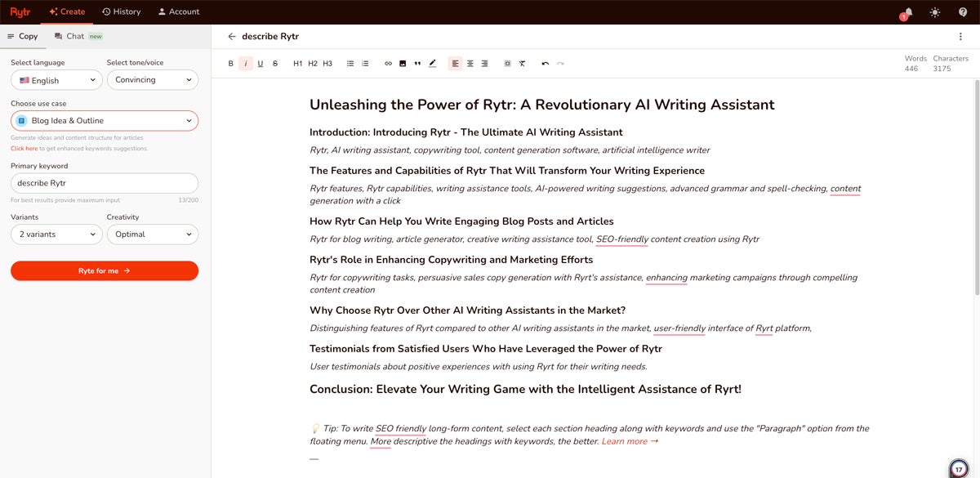Viewport: 980px width, 478px height.
Task: Open notifications bell
Action: point(908,12)
